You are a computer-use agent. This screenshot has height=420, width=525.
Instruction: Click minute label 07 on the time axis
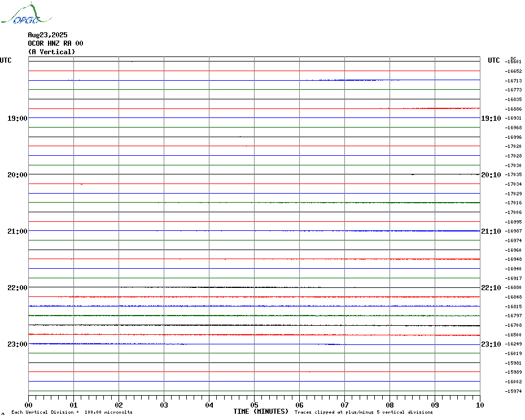344,405
